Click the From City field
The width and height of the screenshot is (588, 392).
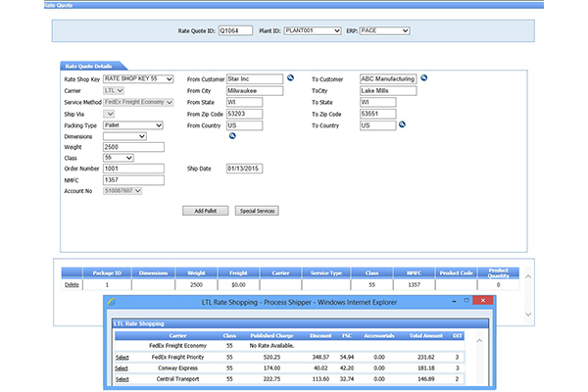[x=255, y=91]
